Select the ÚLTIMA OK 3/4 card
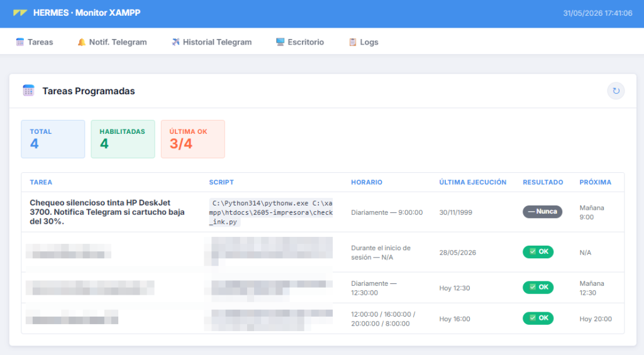This screenshot has width=644, height=355. [192, 139]
